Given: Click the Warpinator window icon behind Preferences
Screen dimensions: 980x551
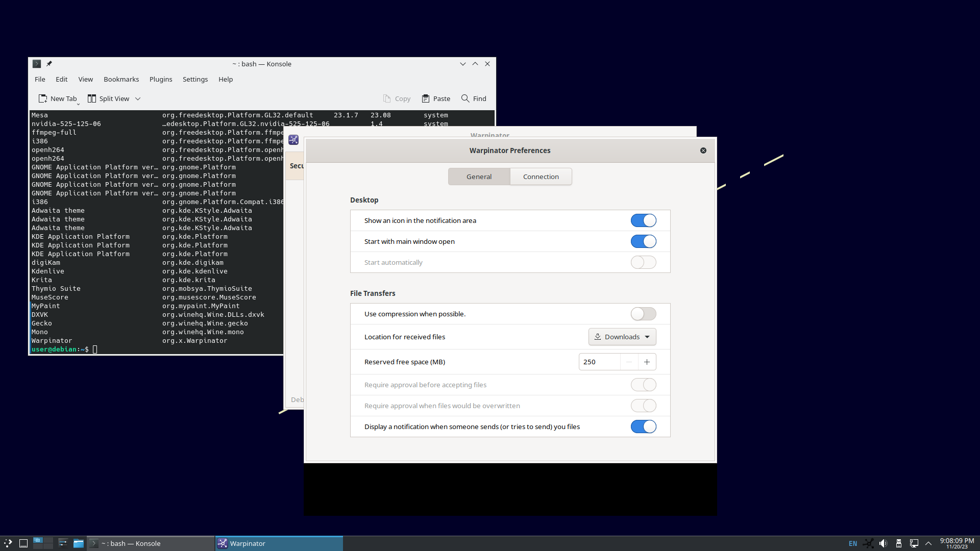Looking at the screenshot, I should (293, 140).
